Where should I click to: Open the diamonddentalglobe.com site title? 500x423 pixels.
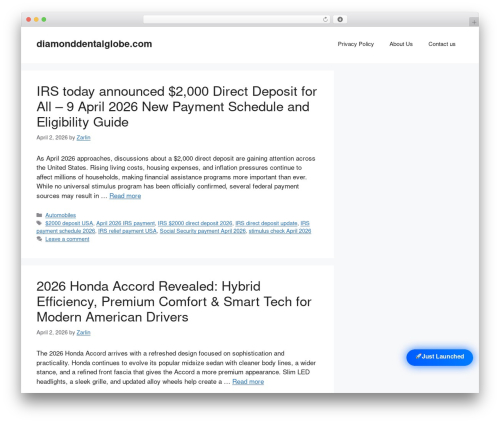[x=94, y=44]
